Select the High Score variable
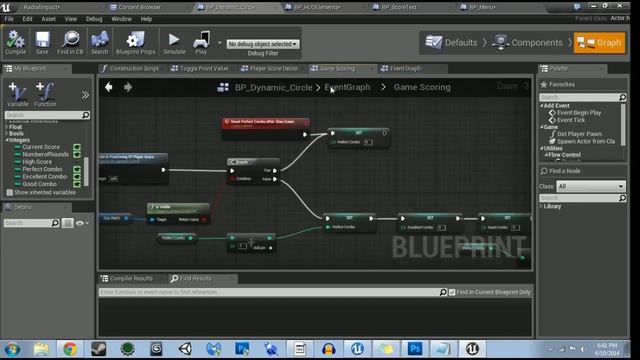The width and height of the screenshot is (640, 360). click(x=37, y=162)
